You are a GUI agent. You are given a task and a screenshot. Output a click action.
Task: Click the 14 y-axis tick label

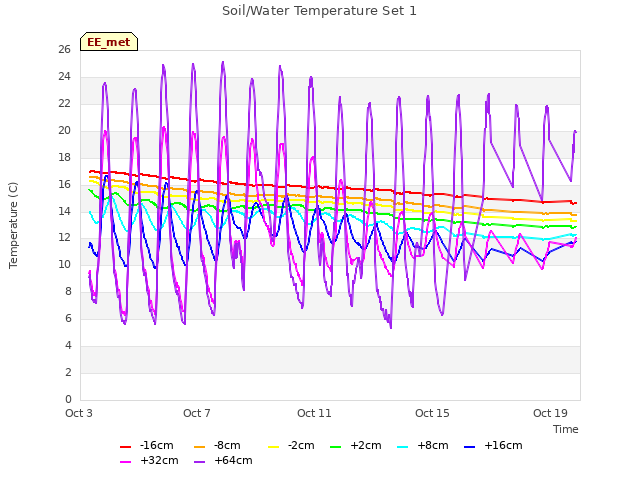click(64, 211)
